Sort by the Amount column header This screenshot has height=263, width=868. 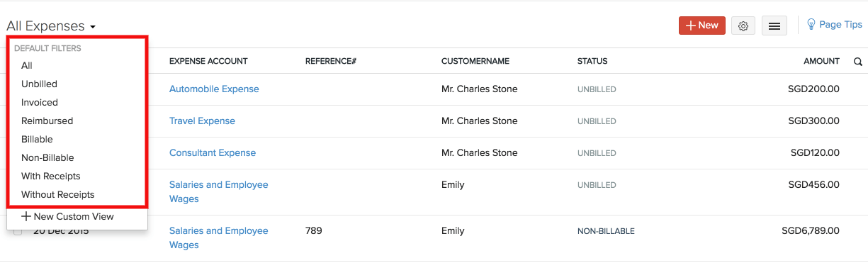(x=821, y=61)
